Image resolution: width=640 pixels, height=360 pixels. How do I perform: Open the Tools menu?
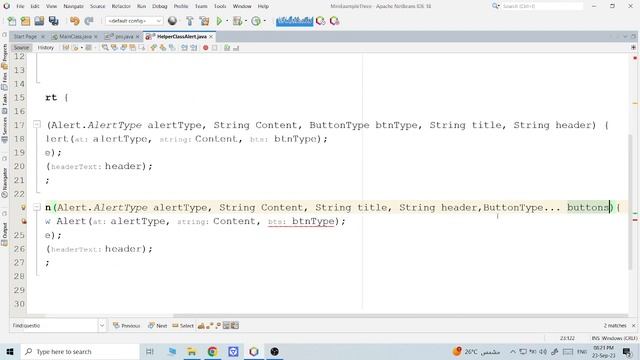[220, 7]
